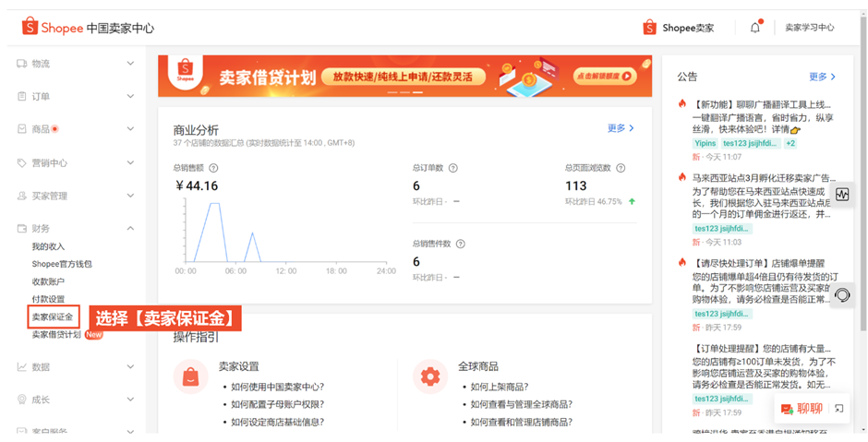The height and width of the screenshot is (442, 868).
Task: Expand the 买家管理 menu chevron
Action: point(130,196)
